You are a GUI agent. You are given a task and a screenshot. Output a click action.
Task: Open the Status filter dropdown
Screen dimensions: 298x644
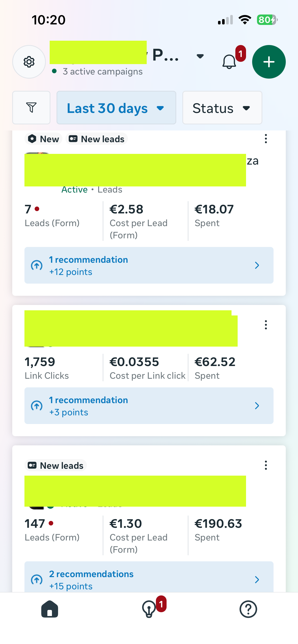[x=222, y=108]
